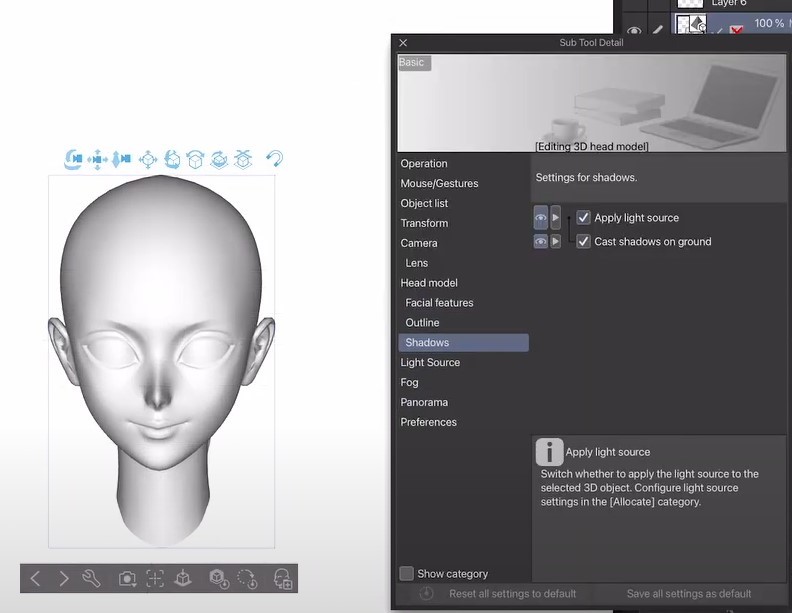Click the focus-on-model bracket icon
The height and width of the screenshot is (613, 792).
(x=155, y=578)
